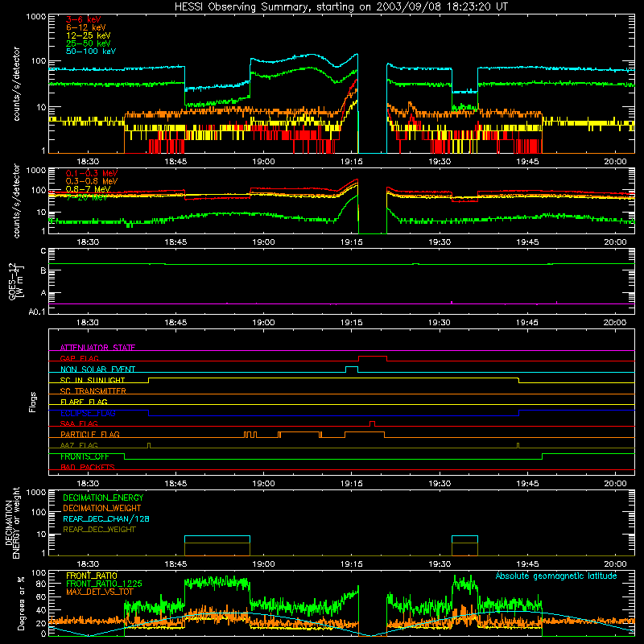Viewport: 644px width, 644px height.
Task: Click the ATTENUATOR_STATE flag label
Action: pos(97,348)
